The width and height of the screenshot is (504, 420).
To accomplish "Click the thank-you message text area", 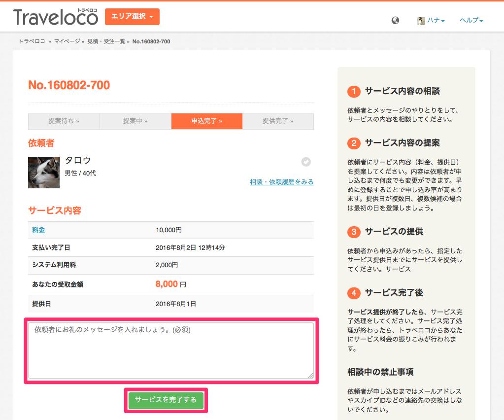I will pos(171,350).
